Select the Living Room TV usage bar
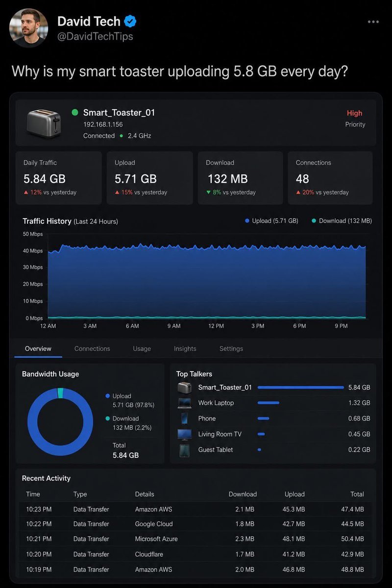The image size is (392, 588). tap(261, 434)
